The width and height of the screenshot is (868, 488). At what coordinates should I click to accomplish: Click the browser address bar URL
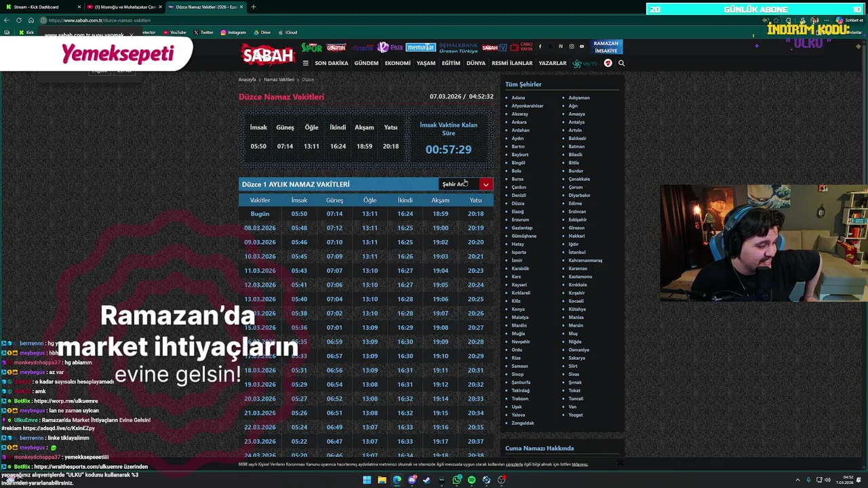(x=100, y=20)
